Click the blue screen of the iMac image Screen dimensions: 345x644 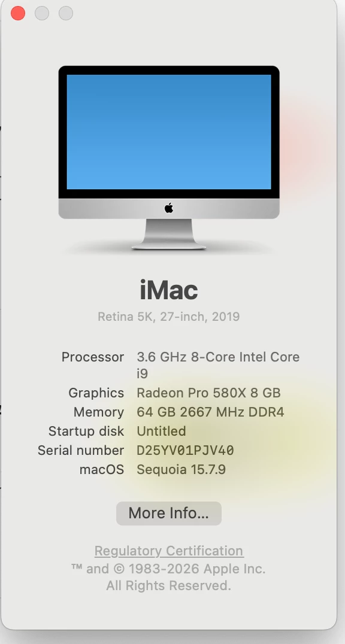point(168,132)
